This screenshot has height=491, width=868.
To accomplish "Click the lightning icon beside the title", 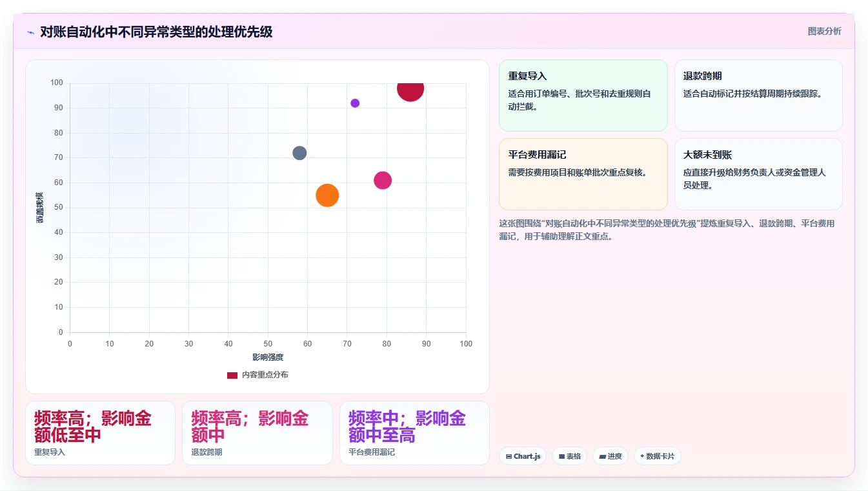I will (30, 32).
